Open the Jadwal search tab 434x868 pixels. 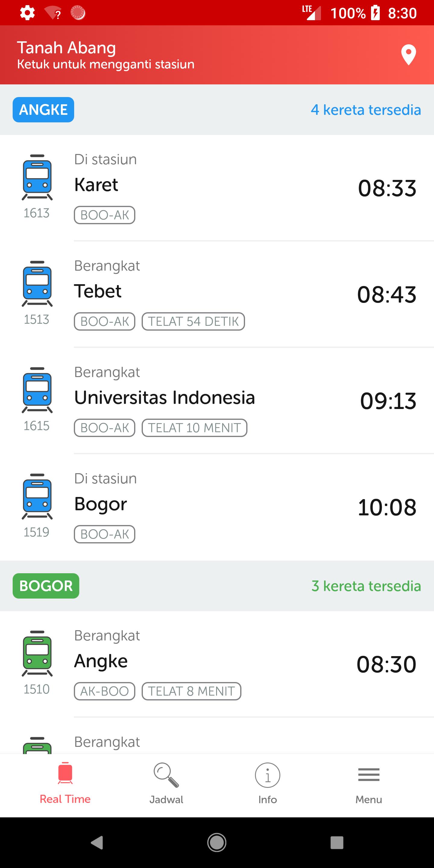point(166,784)
